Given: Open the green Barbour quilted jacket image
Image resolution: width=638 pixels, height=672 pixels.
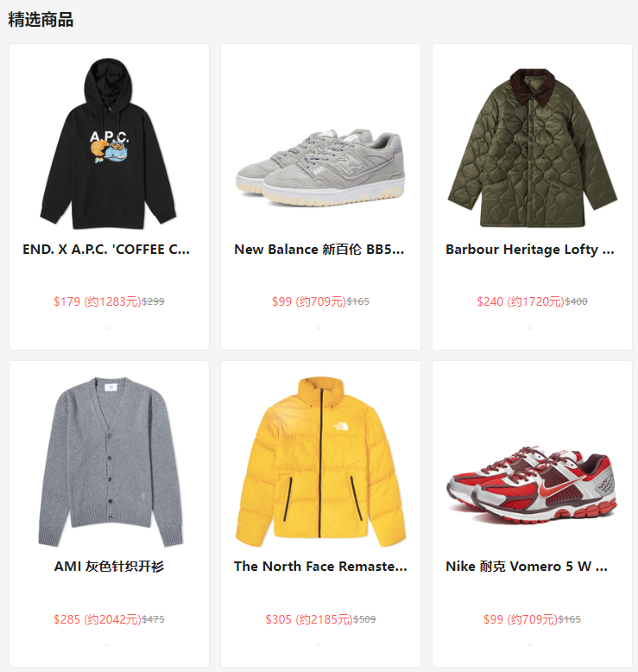Looking at the screenshot, I should tap(532, 148).
